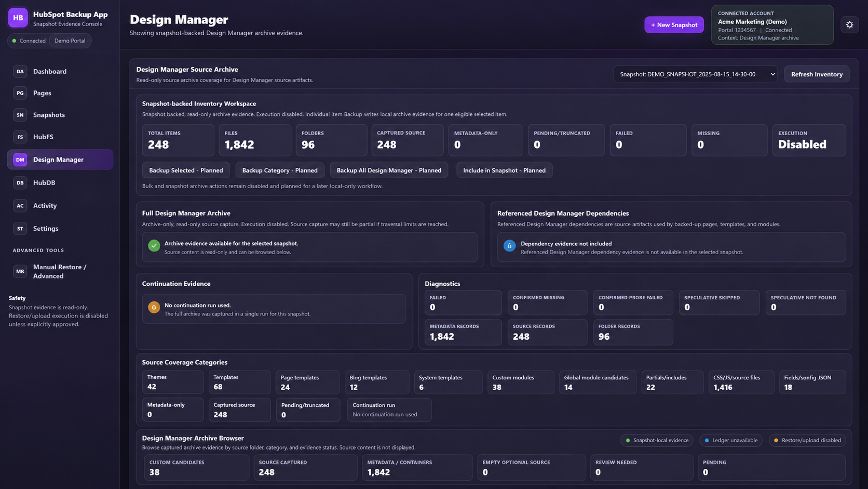This screenshot has height=489, width=868.
Task: Select the Restore/upload disabled legend chip
Action: pos(807,440)
